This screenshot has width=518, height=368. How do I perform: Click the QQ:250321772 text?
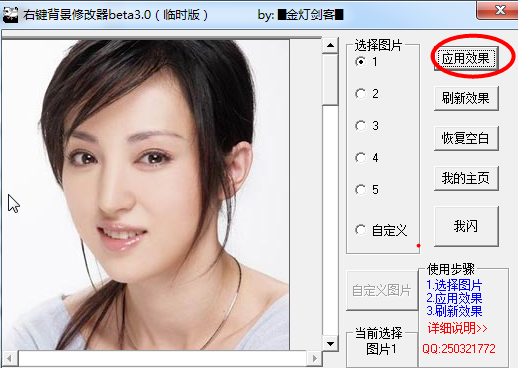459,349
